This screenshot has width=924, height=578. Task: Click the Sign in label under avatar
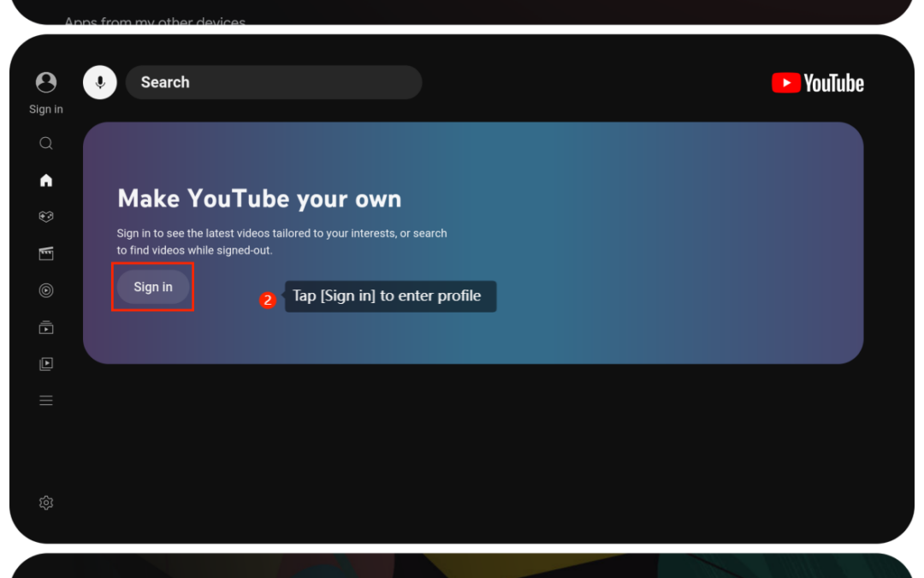pos(46,110)
